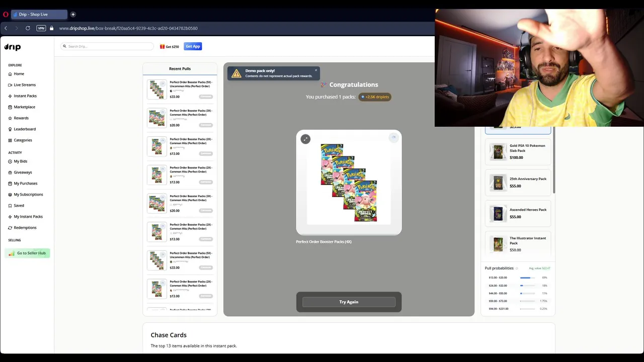Image resolution: width=644 pixels, height=362 pixels.
Task: Click the $13.00 - $20.00 probability bar
Action: [x=528, y=278]
